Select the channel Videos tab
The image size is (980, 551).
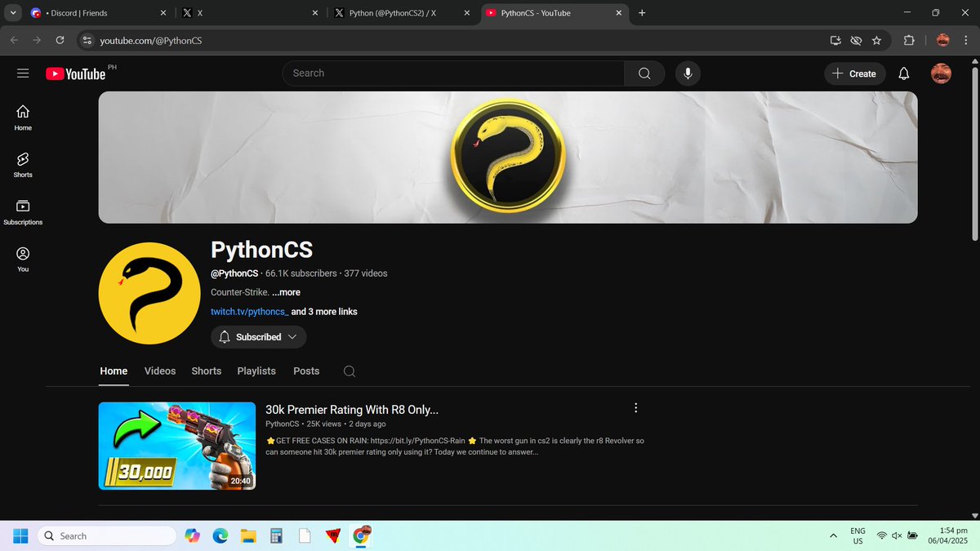click(x=160, y=371)
